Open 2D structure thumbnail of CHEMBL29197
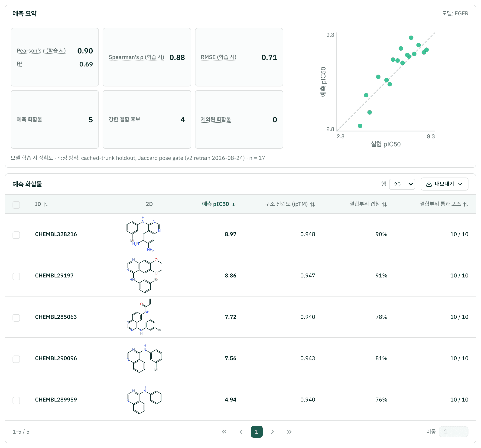The width and height of the screenshot is (481, 448). (x=144, y=276)
